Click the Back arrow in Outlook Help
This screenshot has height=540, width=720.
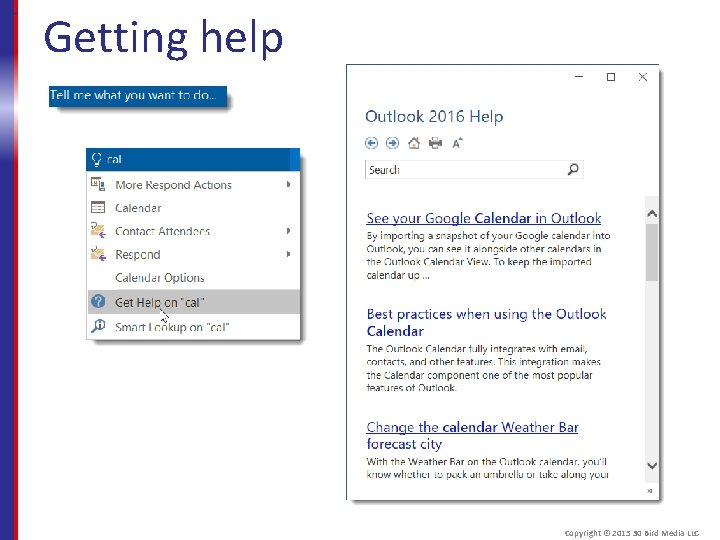(x=371, y=143)
